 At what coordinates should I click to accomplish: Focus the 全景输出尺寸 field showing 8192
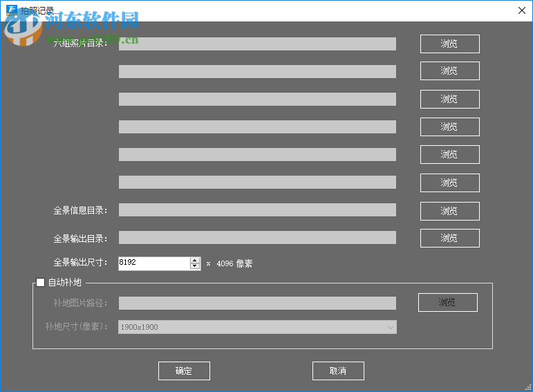tap(154, 263)
